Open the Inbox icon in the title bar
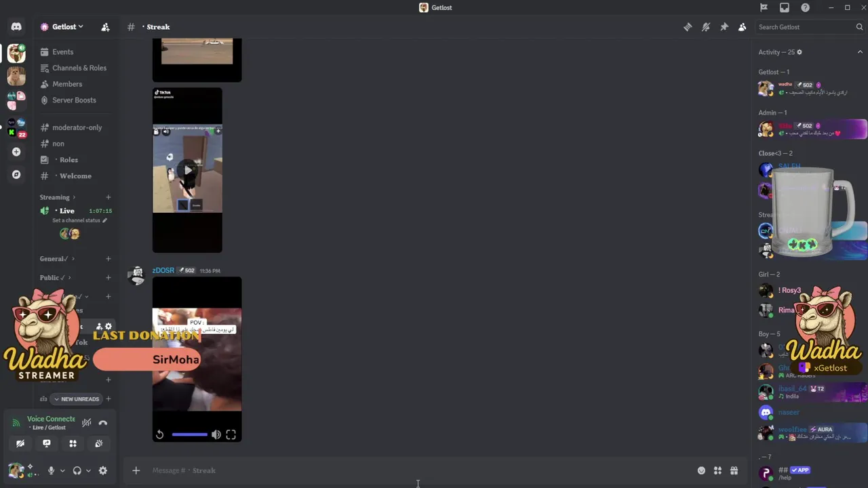Screen dimensions: 868x488 pyautogui.click(x=785, y=7)
